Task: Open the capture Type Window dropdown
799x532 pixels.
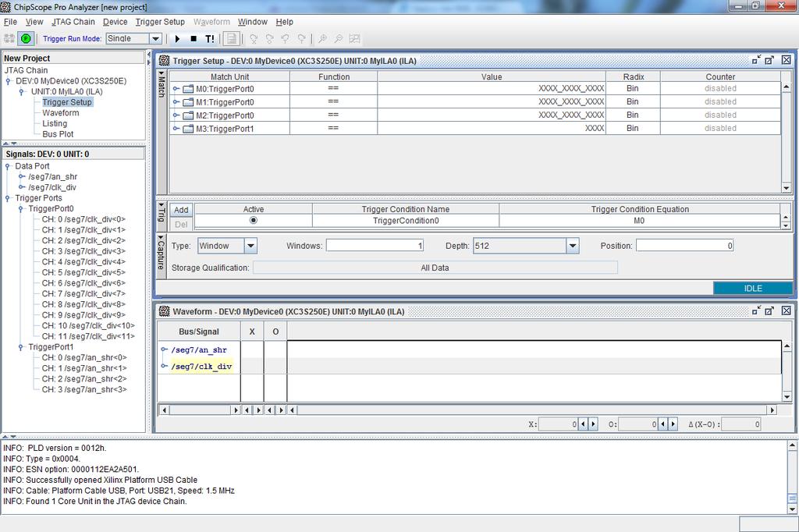Action: [x=250, y=246]
